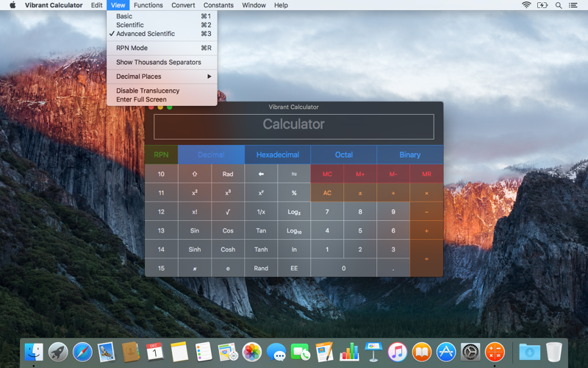Toggle RPN Mode in View menu
Viewport: 588px width, 368px height.
click(162, 48)
